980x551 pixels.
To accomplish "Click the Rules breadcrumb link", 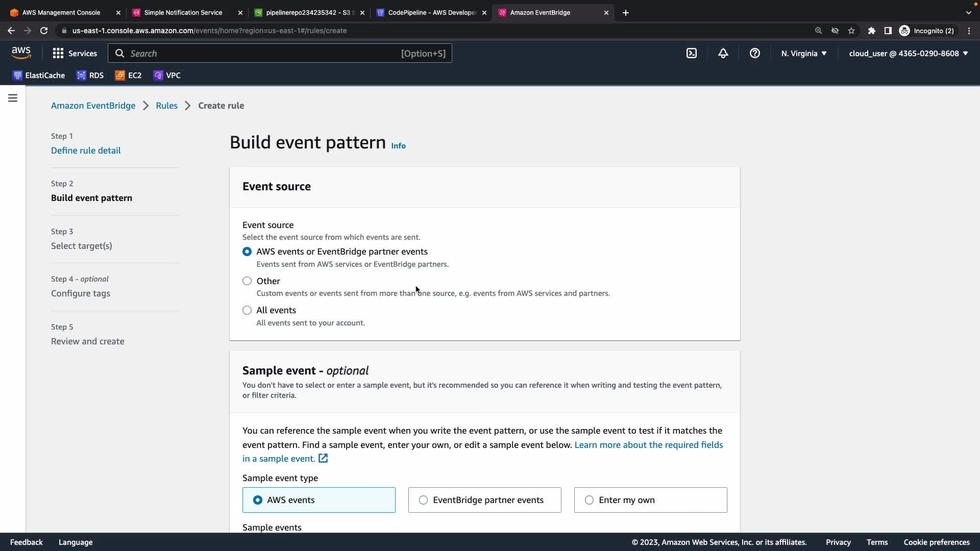I will click(166, 106).
